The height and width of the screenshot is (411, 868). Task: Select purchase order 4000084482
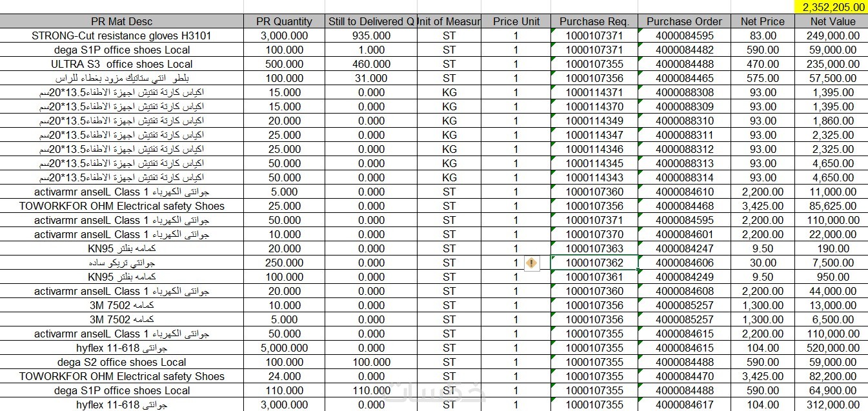[x=685, y=50]
